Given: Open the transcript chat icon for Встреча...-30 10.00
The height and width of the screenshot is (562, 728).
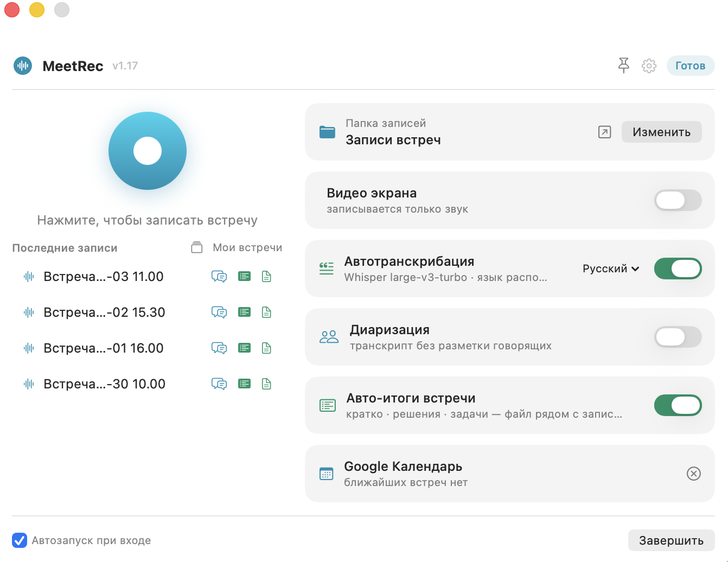Looking at the screenshot, I should pyautogui.click(x=219, y=384).
